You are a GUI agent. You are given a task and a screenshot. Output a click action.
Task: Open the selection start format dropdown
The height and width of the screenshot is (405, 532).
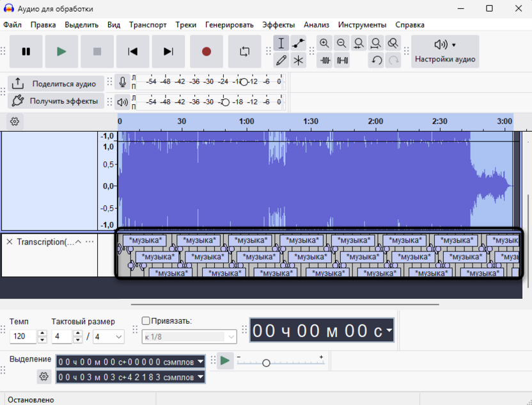[x=201, y=361]
